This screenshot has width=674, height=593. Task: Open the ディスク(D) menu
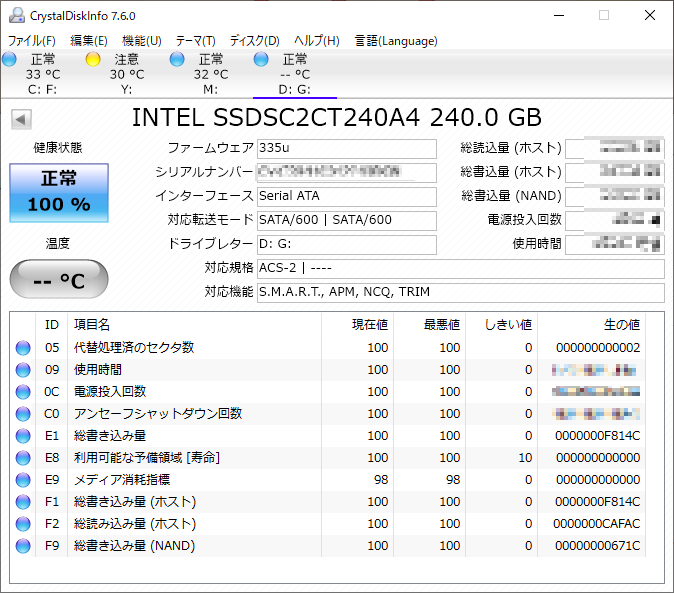pyautogui.click(x=254, y=41)
